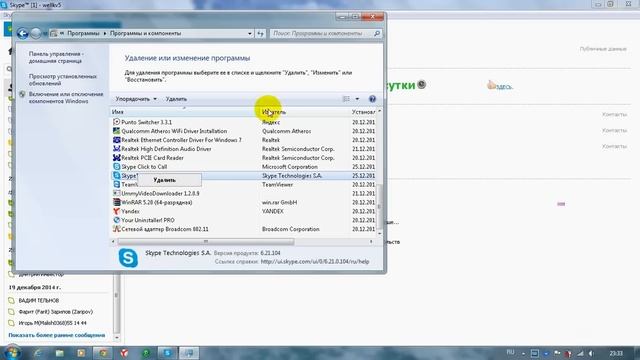
Task: Click the Skype Click to Call icon
Action: [x=116, y=167]
